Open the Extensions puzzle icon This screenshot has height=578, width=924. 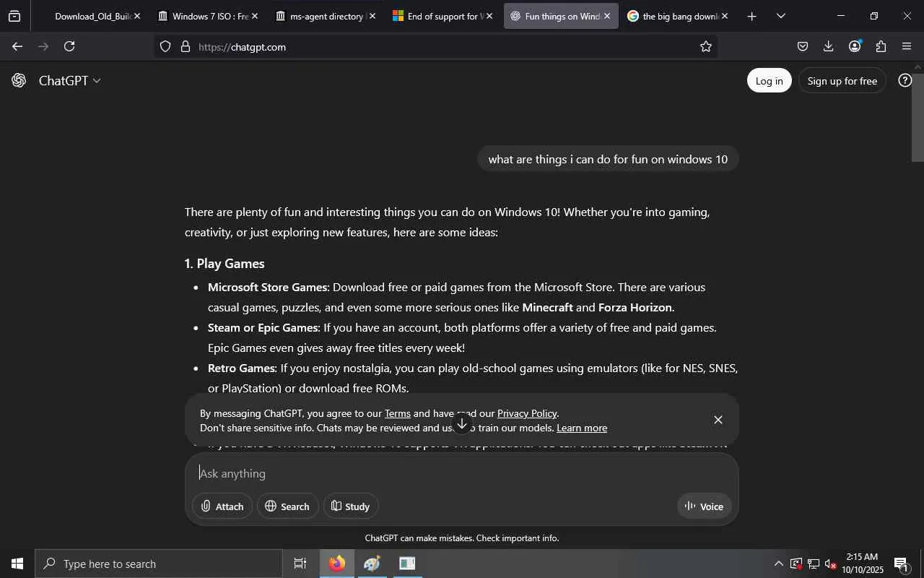coord(881,46)
